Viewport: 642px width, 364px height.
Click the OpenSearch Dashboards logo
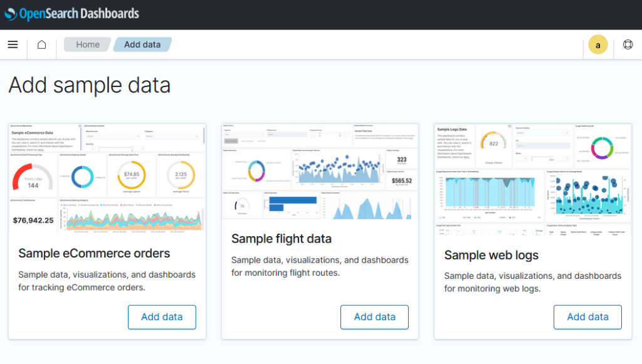(x=71, y=13)
